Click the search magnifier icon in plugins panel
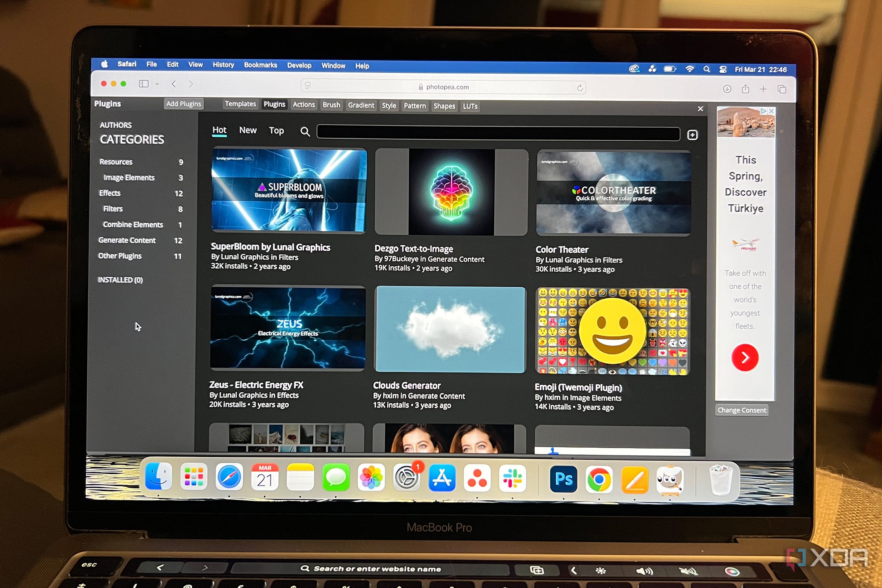Viewport: 882px width, 588px height. 305,132
